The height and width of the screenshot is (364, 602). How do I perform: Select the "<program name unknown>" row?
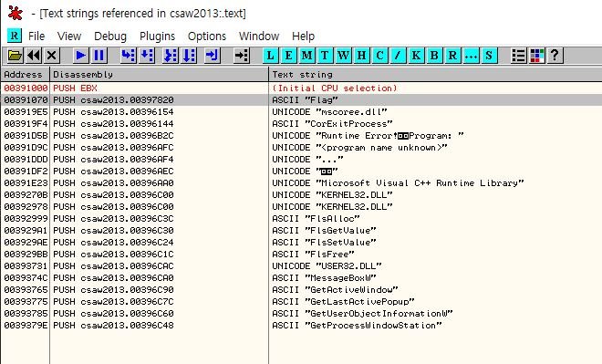point(301,148)
